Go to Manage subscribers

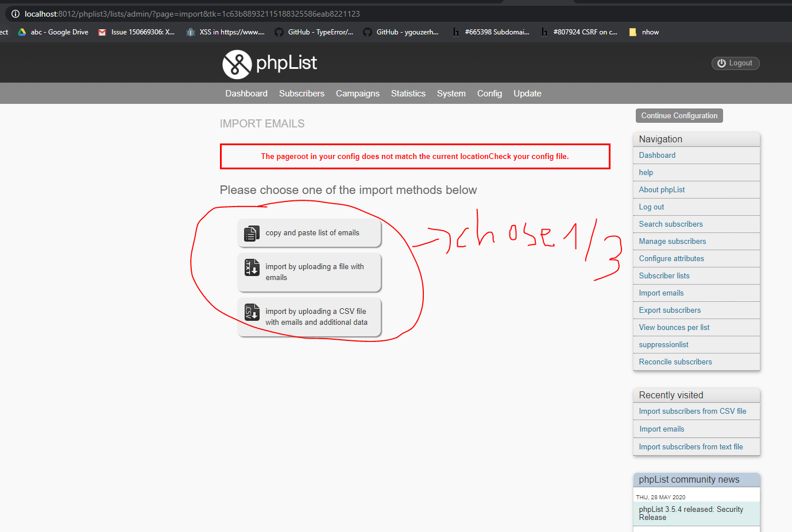pyautogui.click(x=673, y=242)
